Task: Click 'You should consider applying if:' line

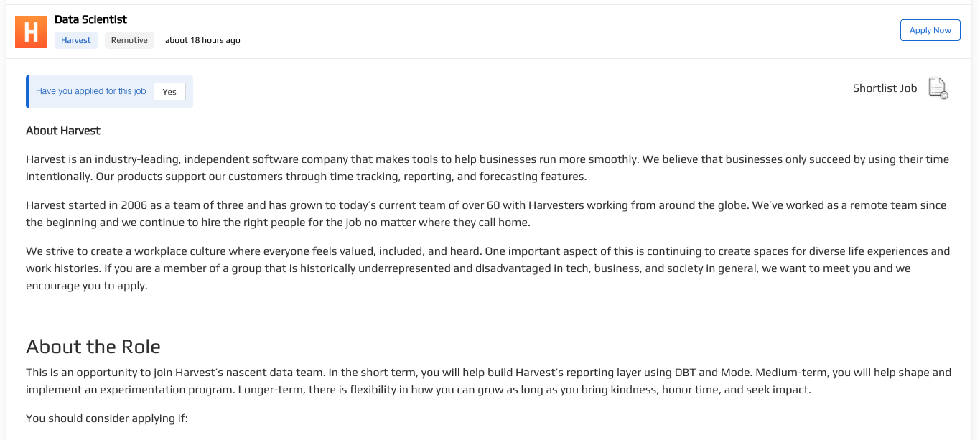Action: [107, 418]
